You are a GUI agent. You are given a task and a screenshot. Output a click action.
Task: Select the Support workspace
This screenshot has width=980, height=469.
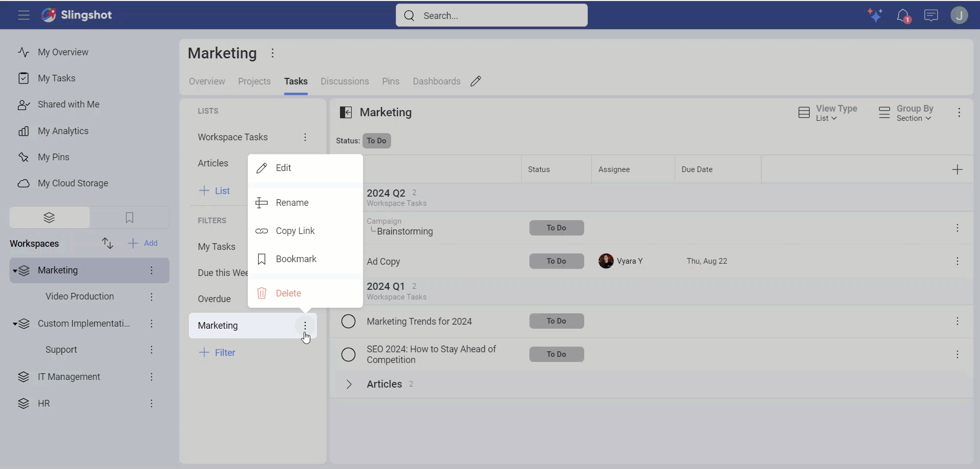[x=61, y=350]
